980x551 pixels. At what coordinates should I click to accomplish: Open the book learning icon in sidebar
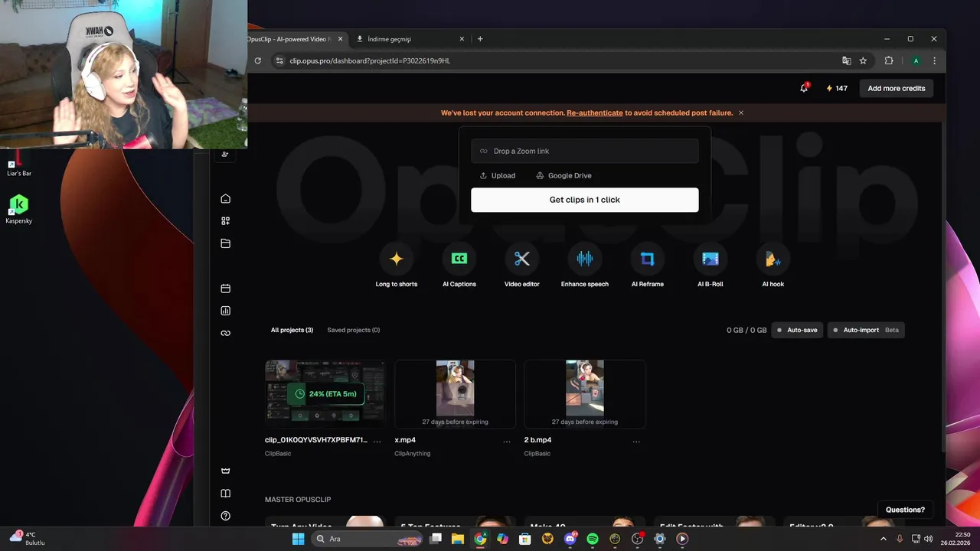click(225, 494)
